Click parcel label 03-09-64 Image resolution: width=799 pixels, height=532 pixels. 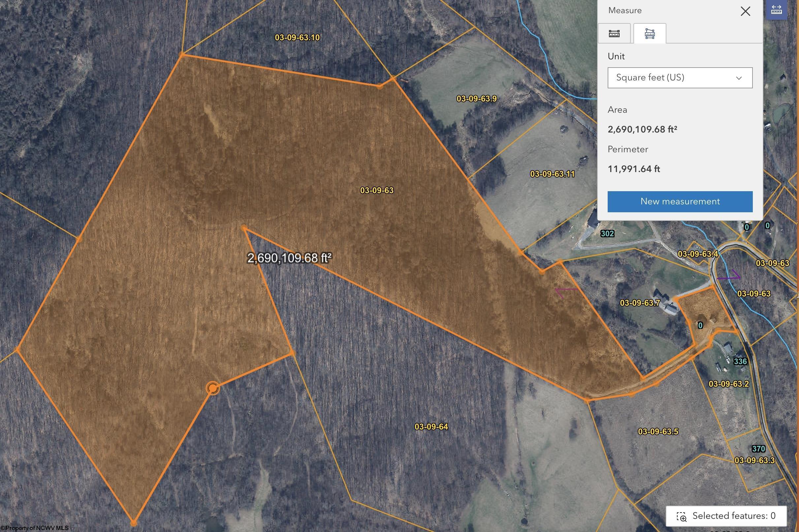431,427
